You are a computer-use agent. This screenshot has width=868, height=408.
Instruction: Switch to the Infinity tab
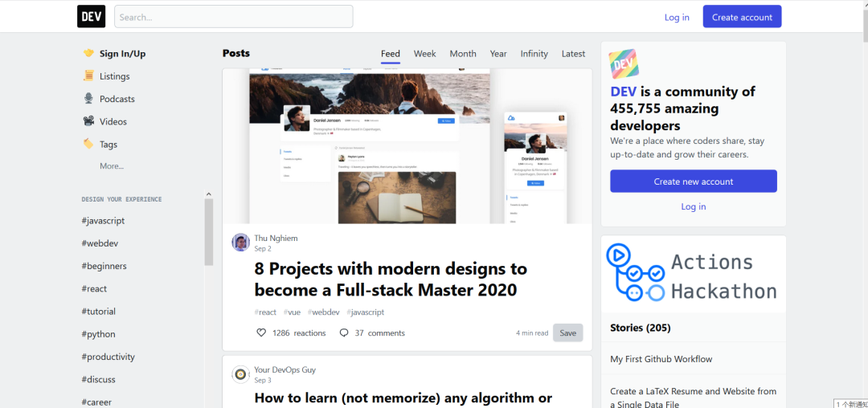534,54
